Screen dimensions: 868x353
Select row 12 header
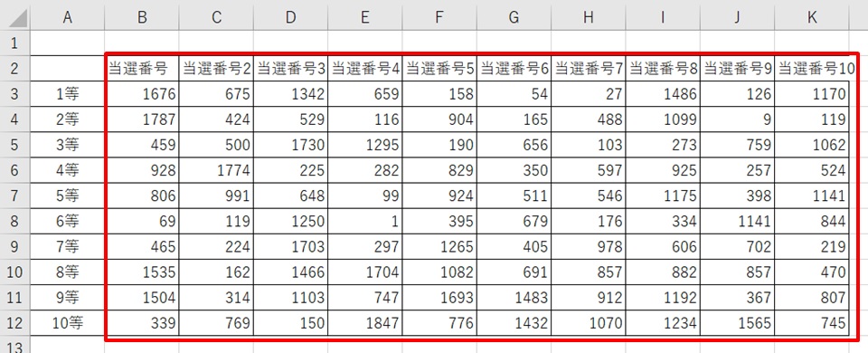pos(15,322)
